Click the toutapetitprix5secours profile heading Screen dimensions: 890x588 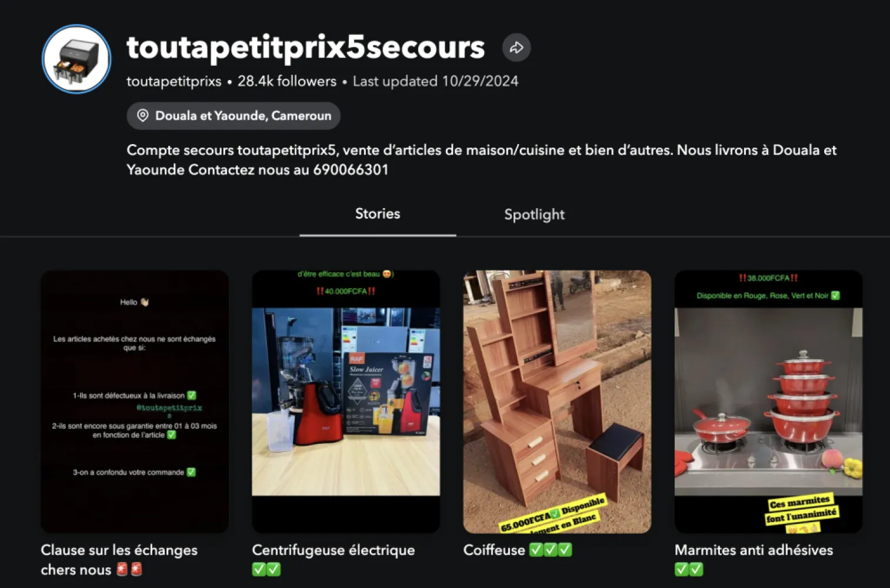306,48
